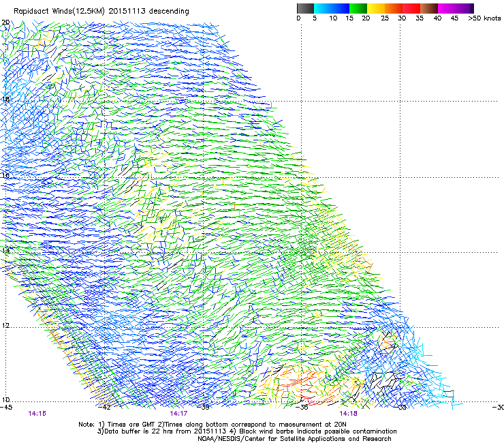Click the green 15-20 knots legend swatch
The image size is (504, 443).
pyautogui.click(x=358, y=8)
